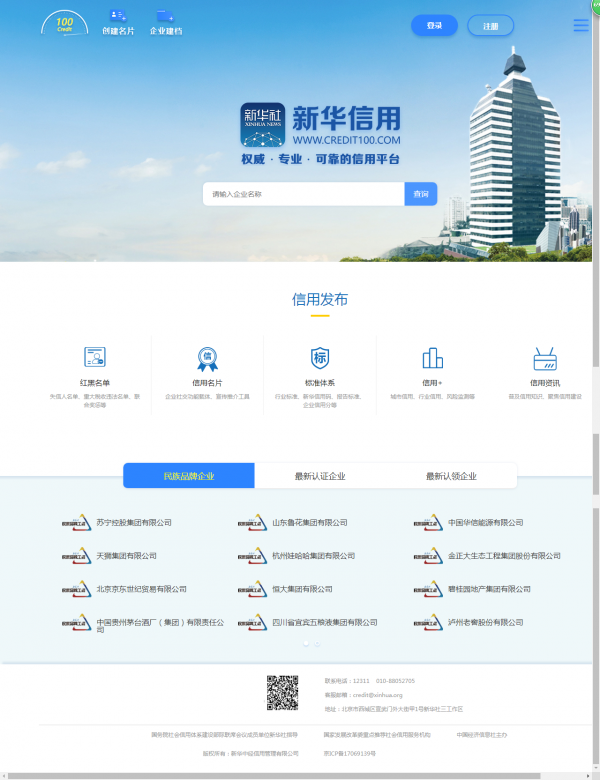Click the 注册 register button

pos(491,26)
